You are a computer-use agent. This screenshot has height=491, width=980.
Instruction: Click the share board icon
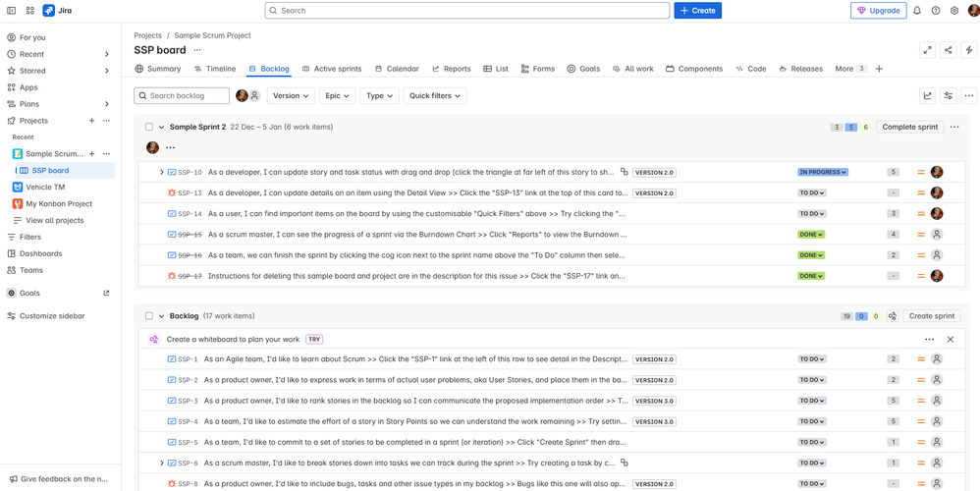coord(949,50)
